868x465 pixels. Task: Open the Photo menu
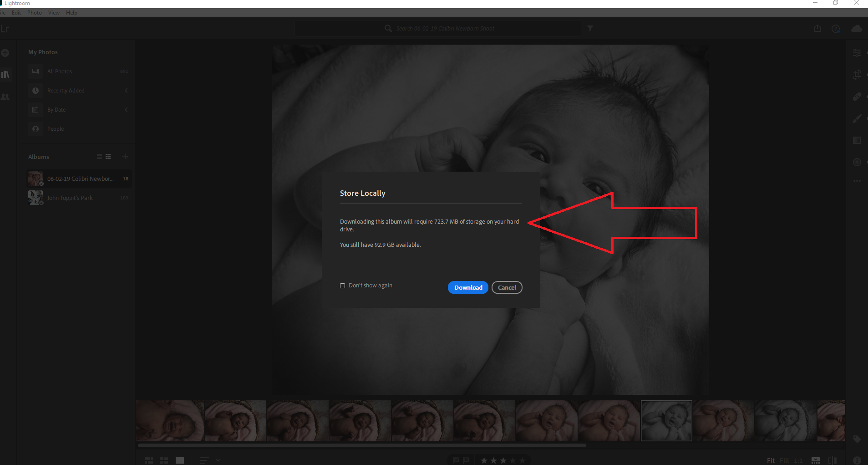coord(35,13)
